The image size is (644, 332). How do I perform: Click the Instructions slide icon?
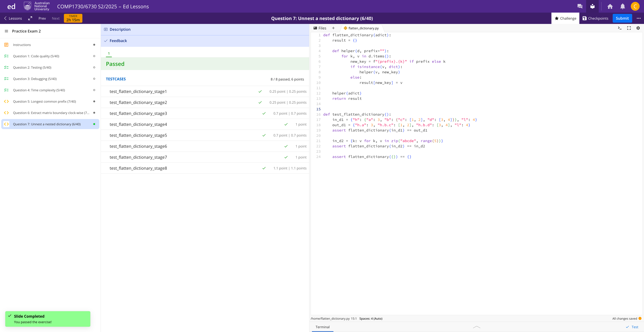[6, 45]
